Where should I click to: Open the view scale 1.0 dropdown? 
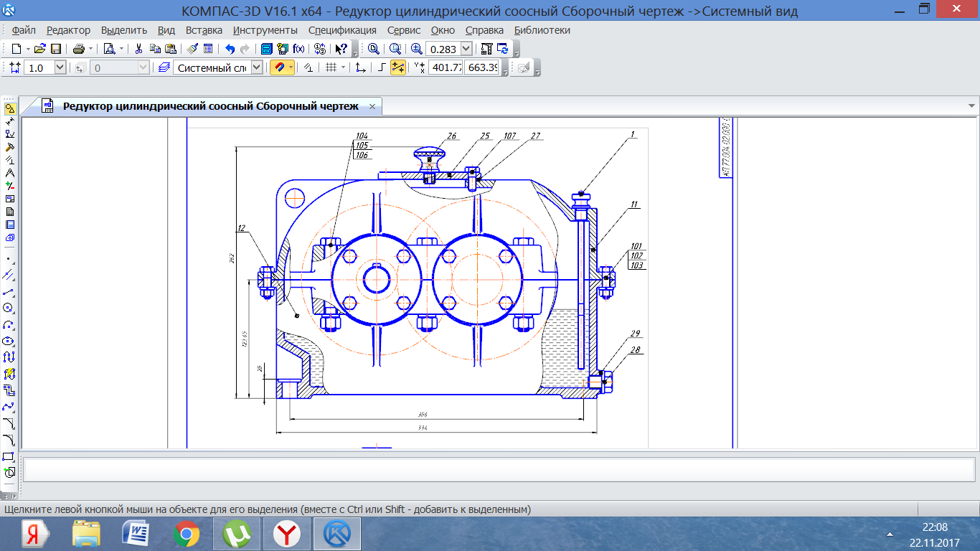click(60, 67)
